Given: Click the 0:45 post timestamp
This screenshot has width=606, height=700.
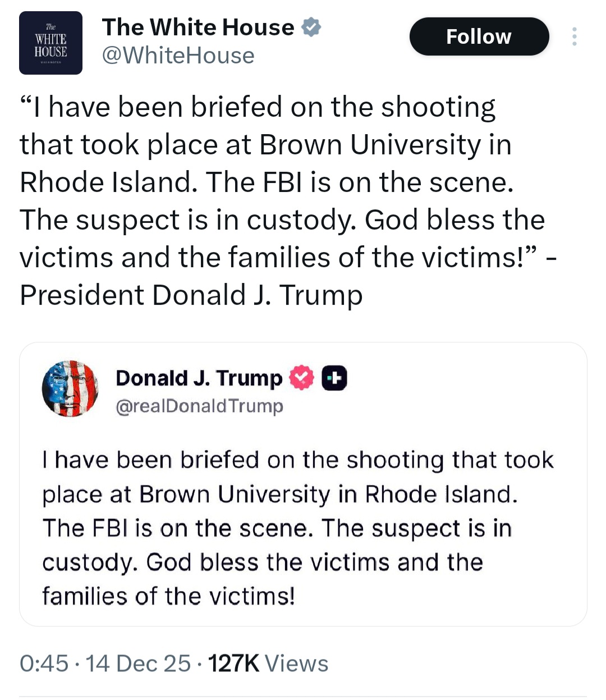Looking at the screenshot, I should coord(44,664).
